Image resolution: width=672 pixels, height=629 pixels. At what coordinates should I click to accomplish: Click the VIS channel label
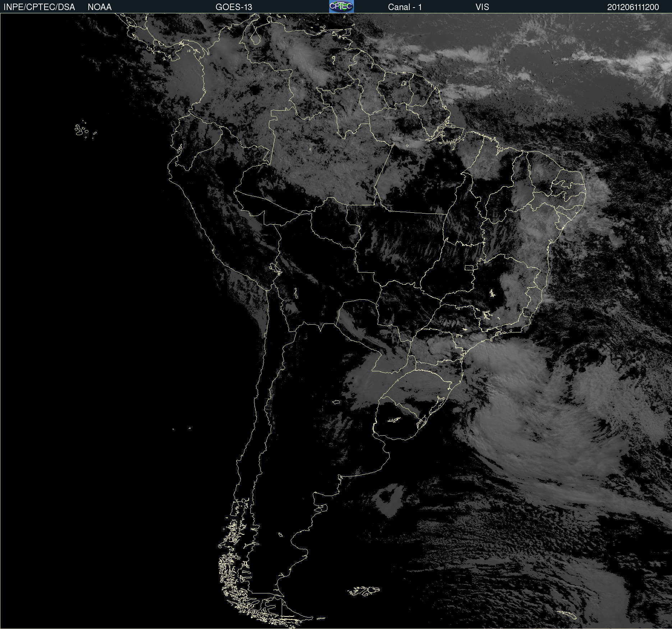click(x=482, y=7)
